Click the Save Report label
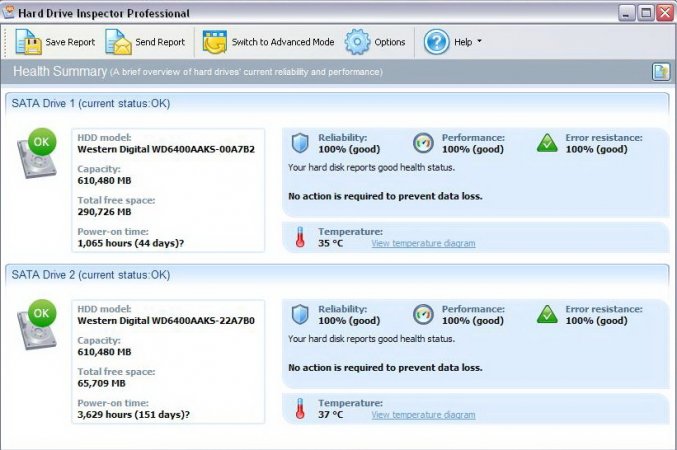Image resolution: width=677 pixels, height=450 pixels. [x=70, y=42]
